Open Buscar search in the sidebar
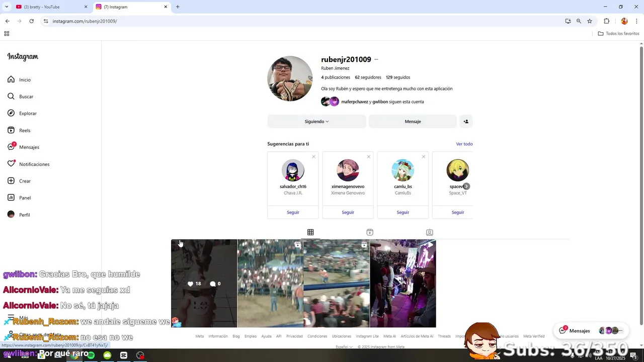Screen dimensions: 644x362 (x=20, y=97)
